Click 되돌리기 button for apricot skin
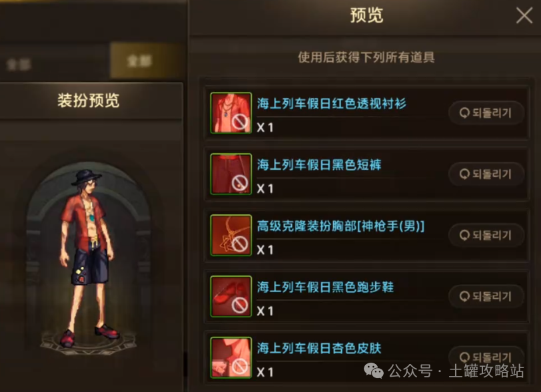Viewport: 541px width, 392px height. [486, 357]
